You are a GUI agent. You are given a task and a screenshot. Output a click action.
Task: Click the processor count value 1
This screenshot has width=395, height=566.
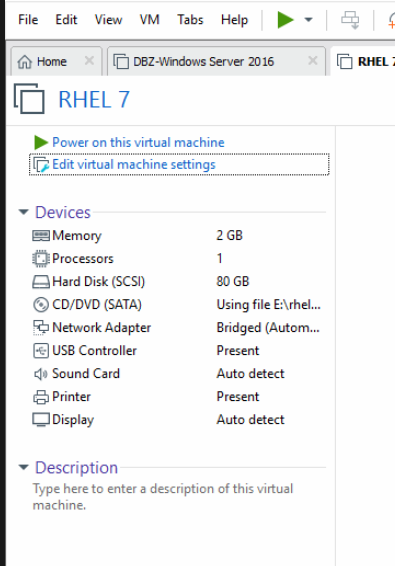(220, 258)
